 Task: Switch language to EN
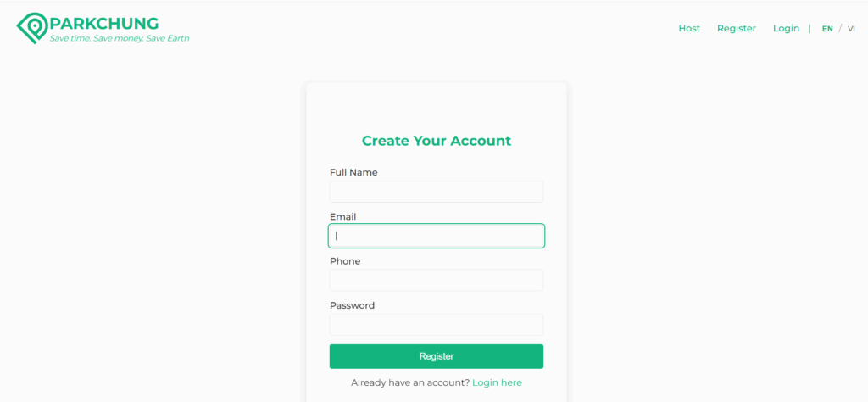tap(827, 29)
